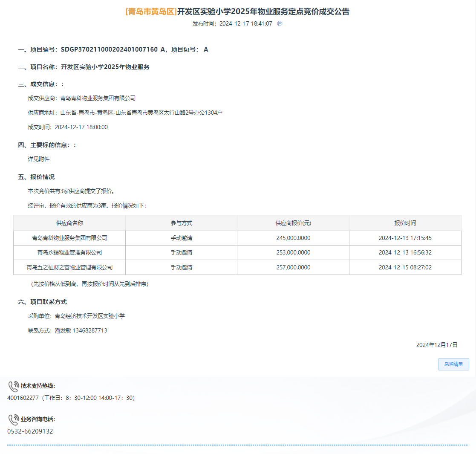Click the 2024-12-13 16:56:32 quote time cell
This screenshot has height=454, width=476.
point(405,253)
